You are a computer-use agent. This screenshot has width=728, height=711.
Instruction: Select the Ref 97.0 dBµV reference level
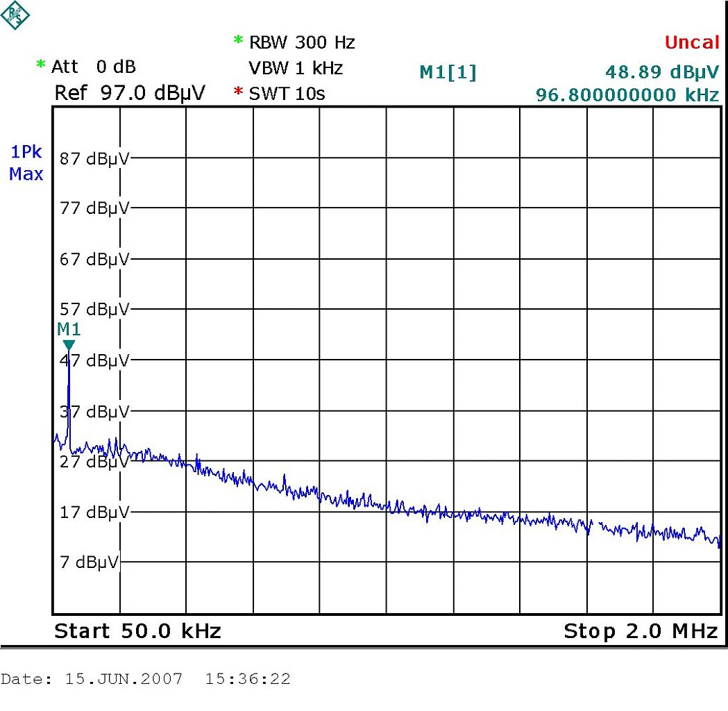(x=130, y=93)
